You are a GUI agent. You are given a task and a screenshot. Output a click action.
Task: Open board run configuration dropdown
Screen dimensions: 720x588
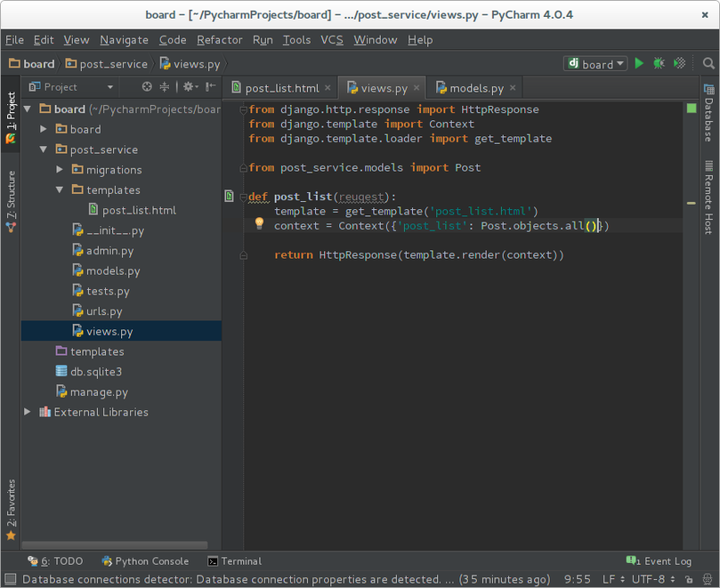595,63
